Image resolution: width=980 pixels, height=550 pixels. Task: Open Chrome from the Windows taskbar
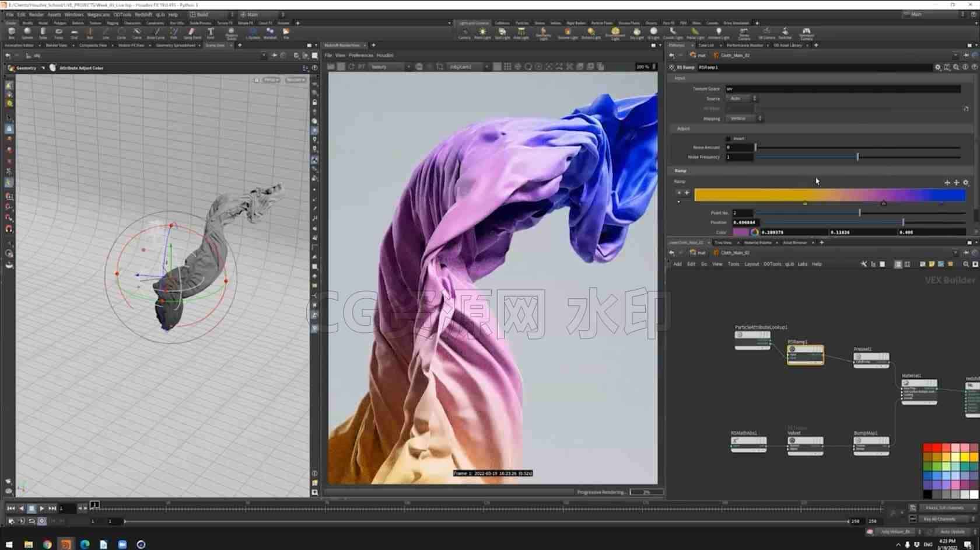[47, 544]
